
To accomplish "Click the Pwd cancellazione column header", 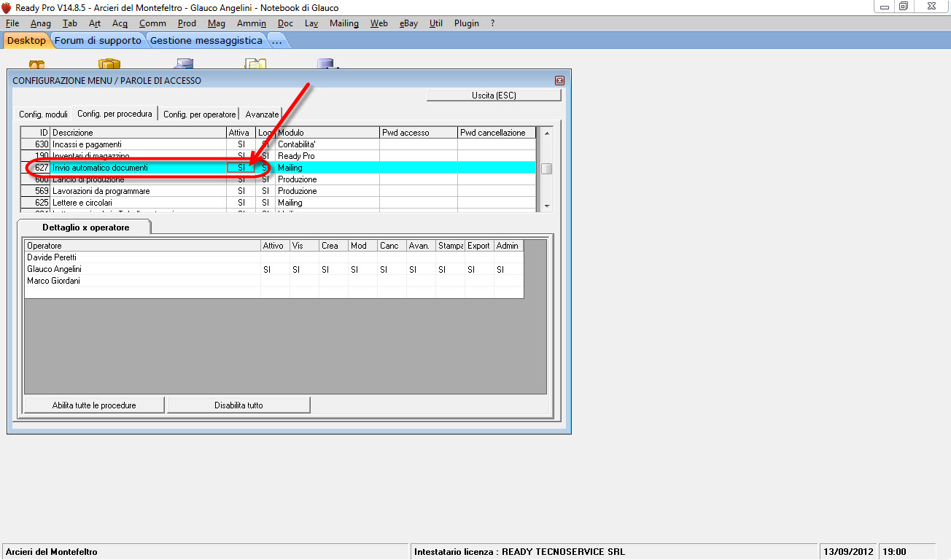I will coord(497,133).
